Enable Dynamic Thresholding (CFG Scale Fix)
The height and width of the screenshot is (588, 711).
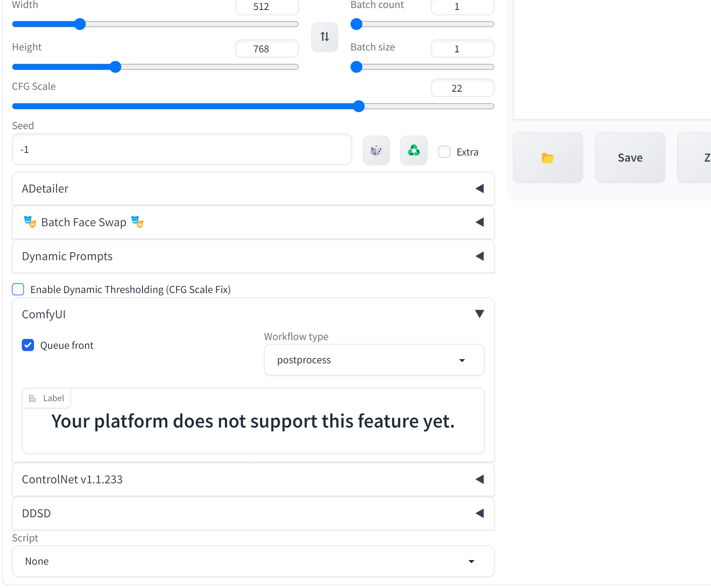point(18,289)
